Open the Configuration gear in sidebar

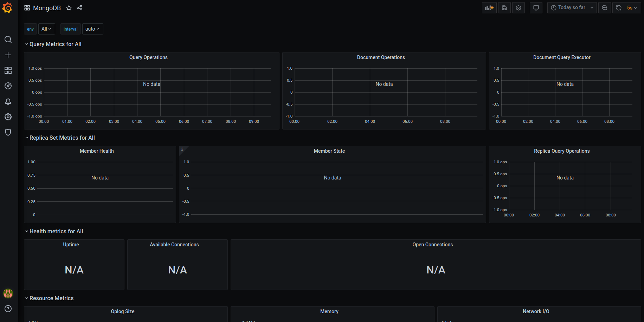(x=8, y=117)
